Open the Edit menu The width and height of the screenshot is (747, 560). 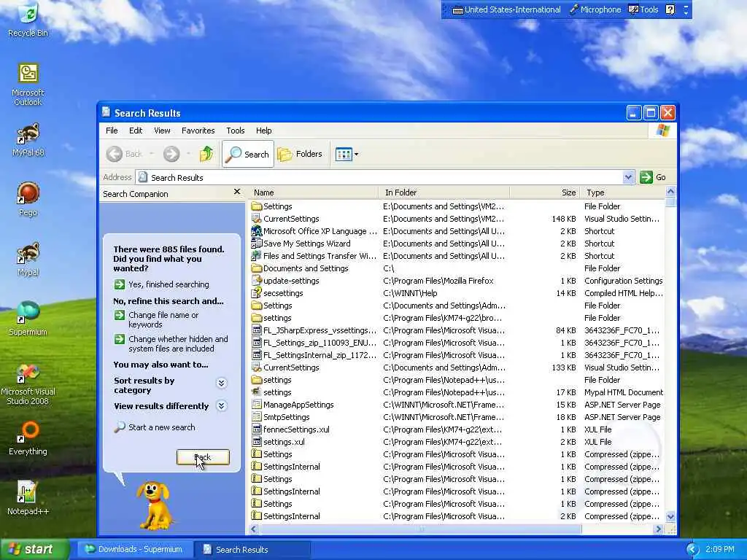click(x=135, y=131)
